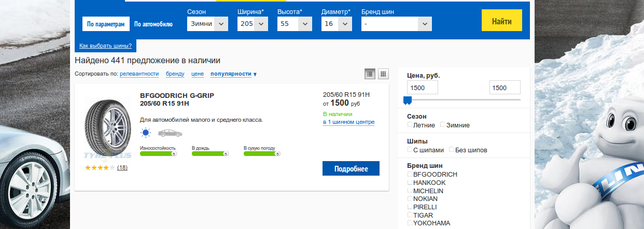Screen dimensions: 644x229
Task: Click the star rating of G-Grip tire
Action: pyautogui.click(x=100, y=168)
